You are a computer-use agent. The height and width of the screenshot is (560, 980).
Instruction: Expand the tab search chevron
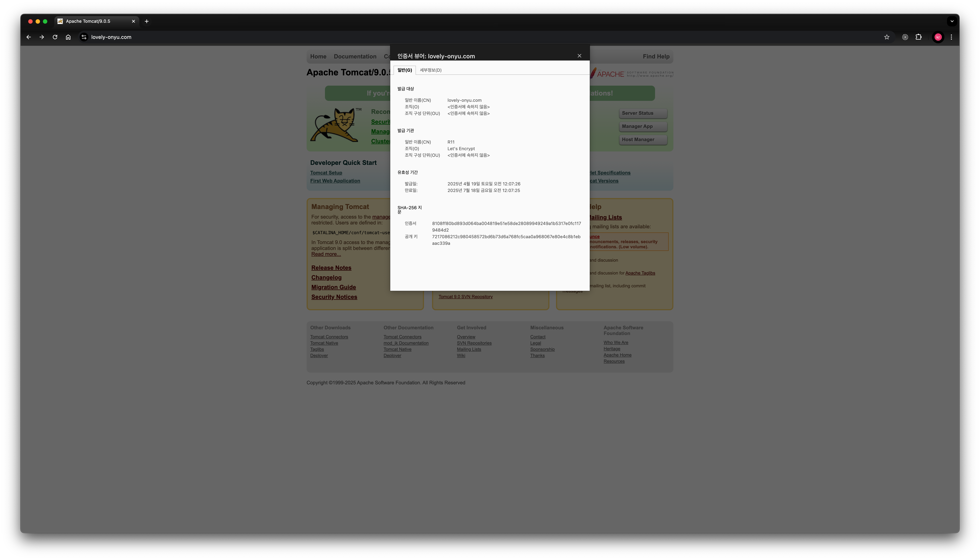[x=952, y=21]
